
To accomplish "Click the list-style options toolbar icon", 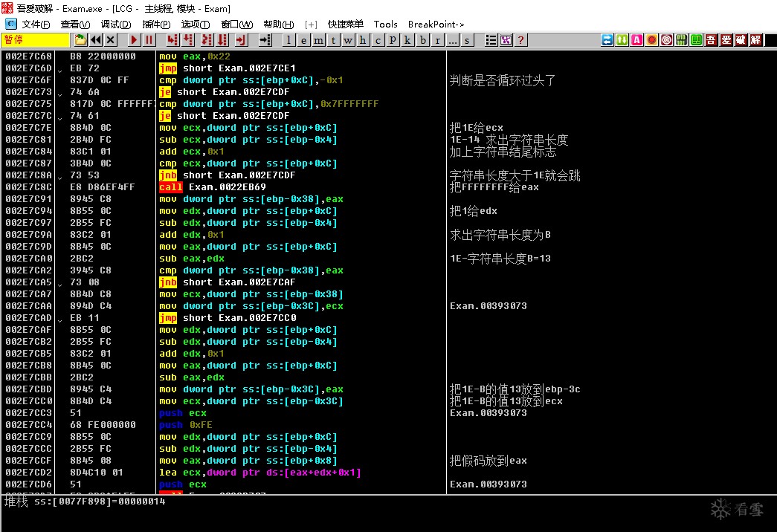I will 491,40.
